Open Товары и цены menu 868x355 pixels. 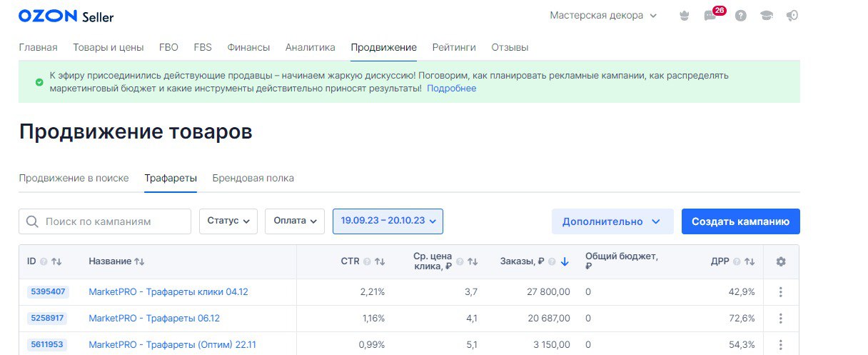pyautogui.click(x=108, y=48)
